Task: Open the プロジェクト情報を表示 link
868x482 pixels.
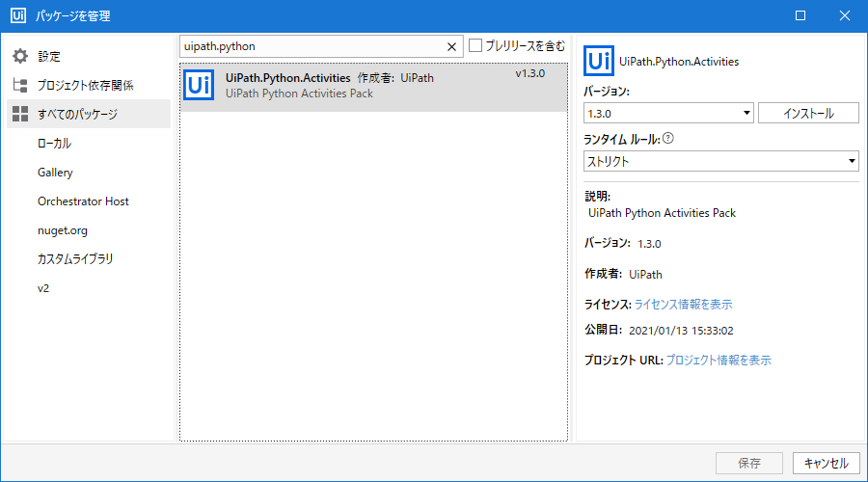Action: (x=719, y=361)
